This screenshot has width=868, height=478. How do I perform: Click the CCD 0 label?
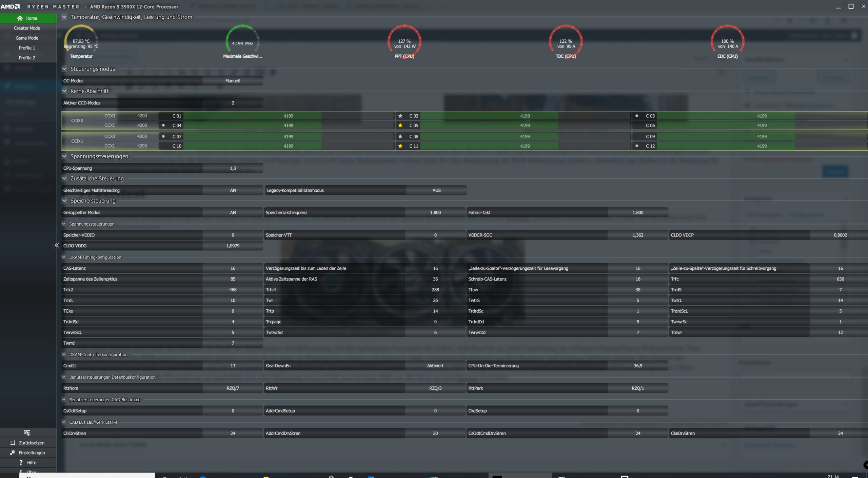77,120
